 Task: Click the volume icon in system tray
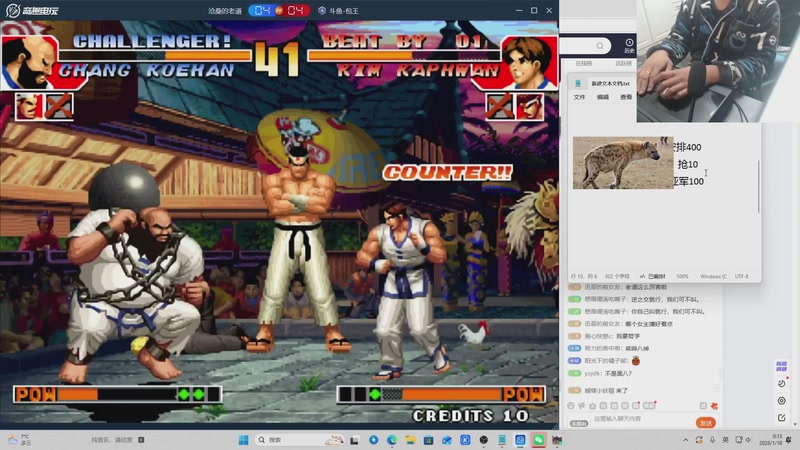(748, 440)
